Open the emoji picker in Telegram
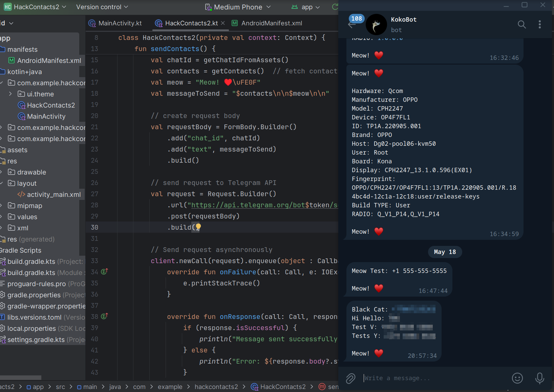The image size is (554, 392). click(x=517, y=378)
